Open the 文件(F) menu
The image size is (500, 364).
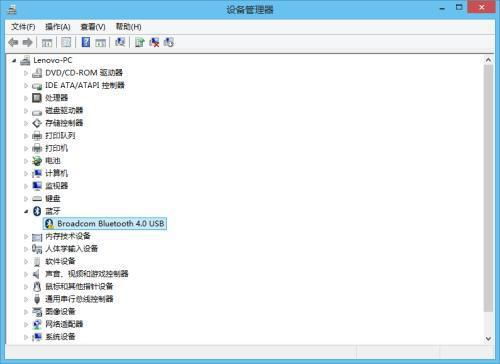click(x=23, y=27)
